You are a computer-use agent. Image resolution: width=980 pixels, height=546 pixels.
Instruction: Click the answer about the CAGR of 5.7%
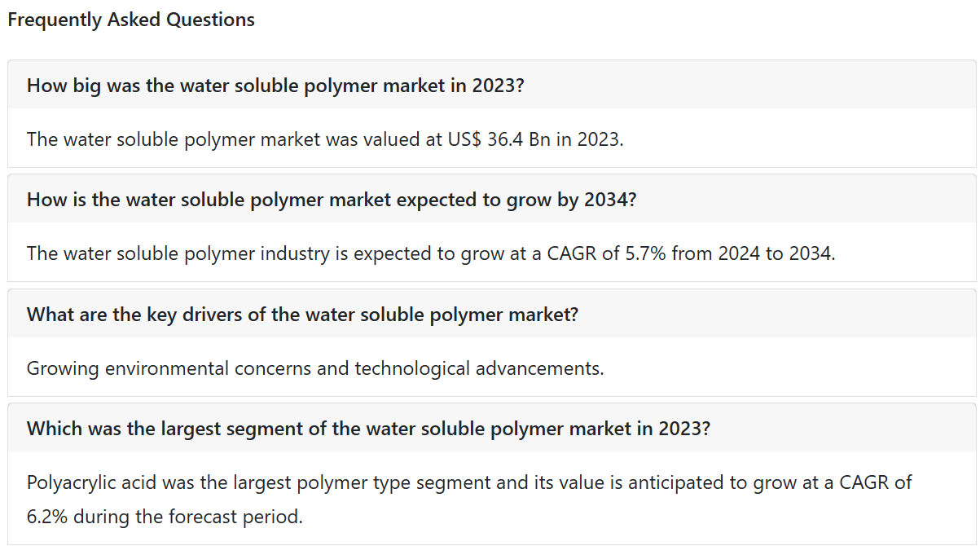[x=432, y=253]
